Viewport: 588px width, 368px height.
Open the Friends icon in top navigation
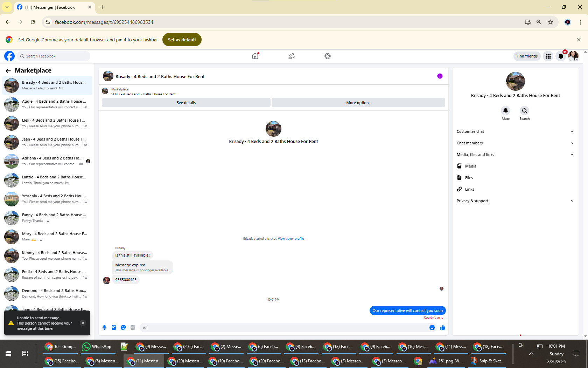pyautogui.click(x=292, y=56)
